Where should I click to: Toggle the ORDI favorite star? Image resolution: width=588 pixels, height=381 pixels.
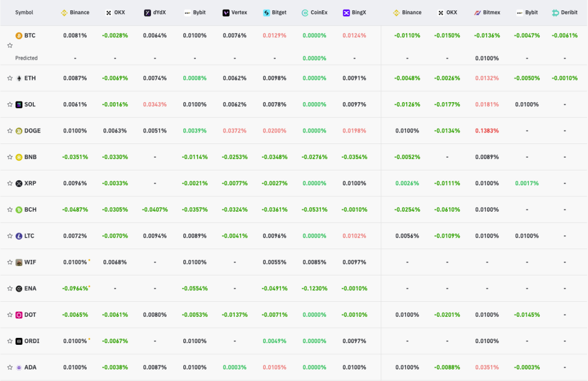[10, 341]
